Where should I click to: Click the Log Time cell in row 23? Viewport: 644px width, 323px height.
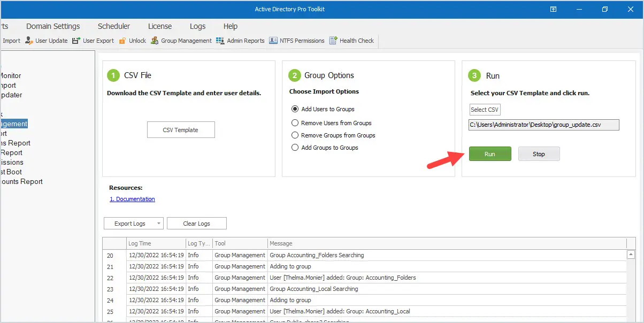click(156, 289)
